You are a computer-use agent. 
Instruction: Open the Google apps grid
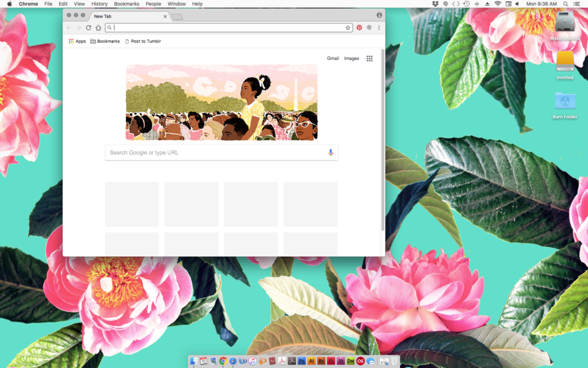coord(369,58)
